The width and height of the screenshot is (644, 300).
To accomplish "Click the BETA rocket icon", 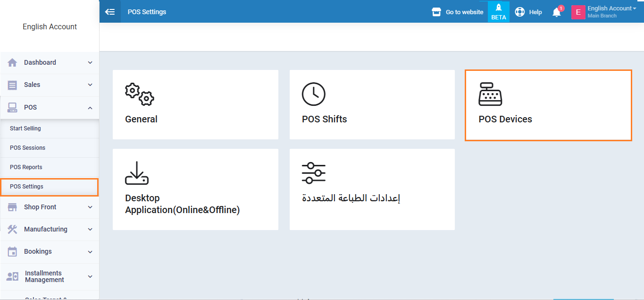I will coord(498,9).
